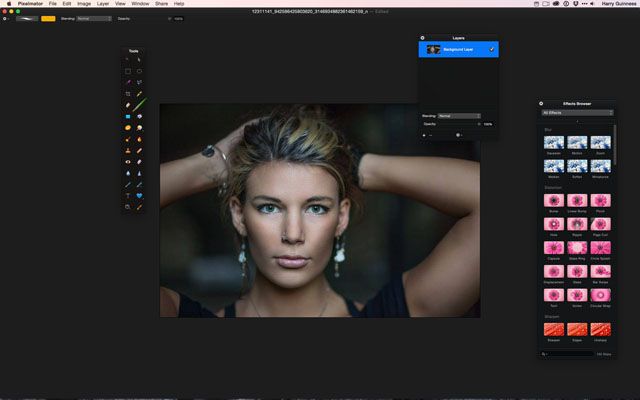Image resolution: width=640 pixels, height=400 pixels.
Task: Apply the Gaussian blur effect thumbnail
Action: pyautogui.click(x=553, y=143)
